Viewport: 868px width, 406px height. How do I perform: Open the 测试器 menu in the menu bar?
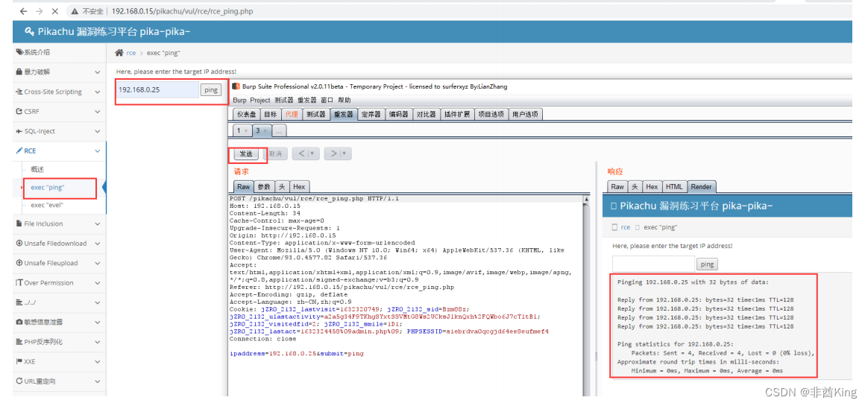[283, 100]
